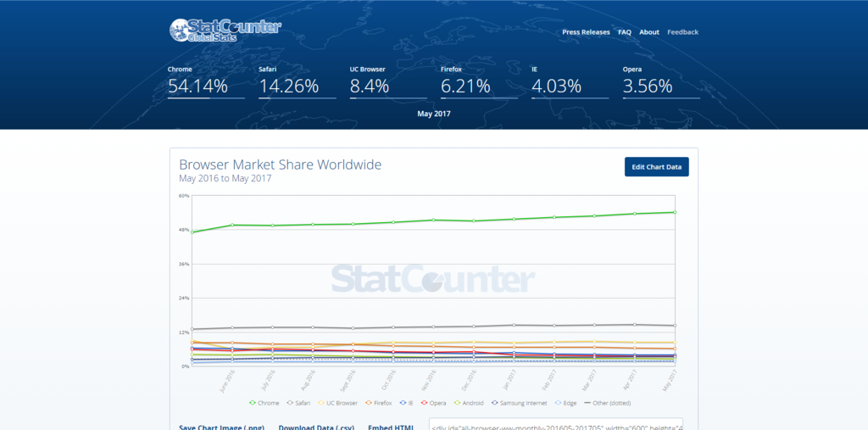This screenshot has height=430, width=868.
Task: Open the Feedback link
Action: point(682,32)
